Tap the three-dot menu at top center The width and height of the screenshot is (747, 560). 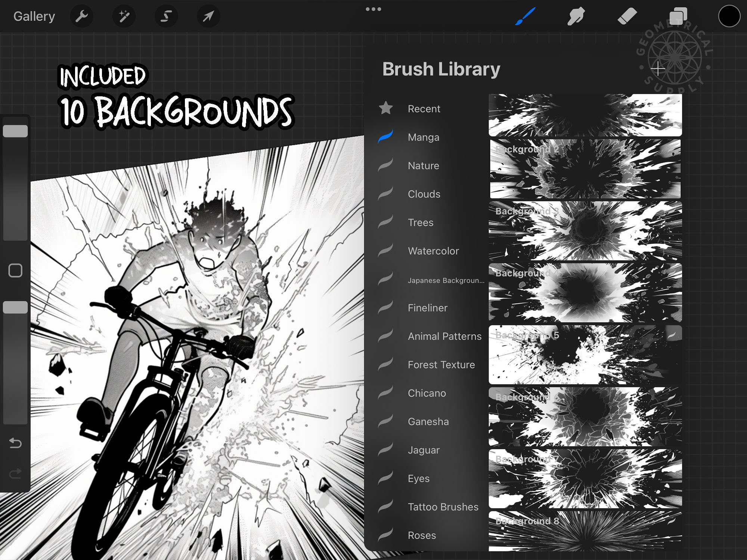click(x=373, y=9)
